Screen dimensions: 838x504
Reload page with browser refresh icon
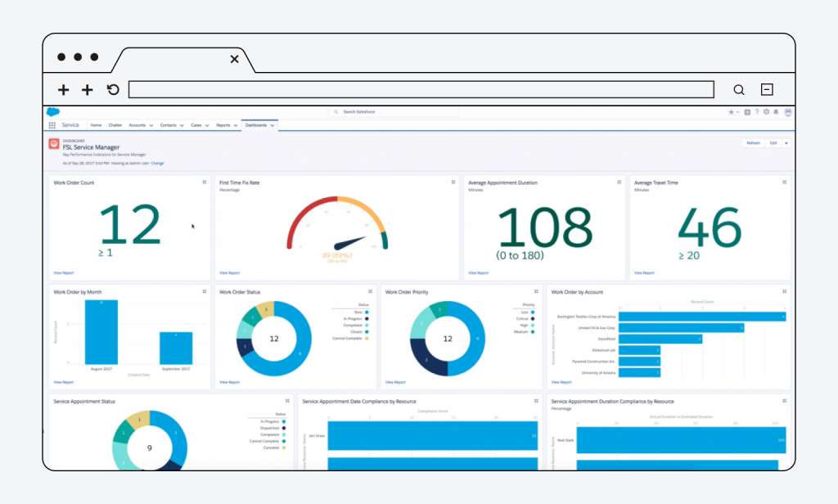(113, 90)
